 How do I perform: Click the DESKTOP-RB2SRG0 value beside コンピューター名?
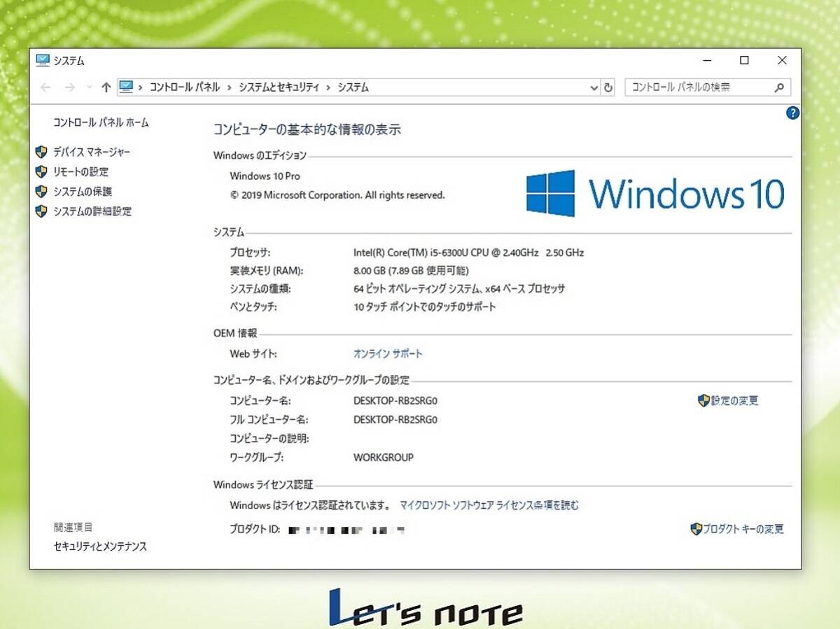[395, 401]
